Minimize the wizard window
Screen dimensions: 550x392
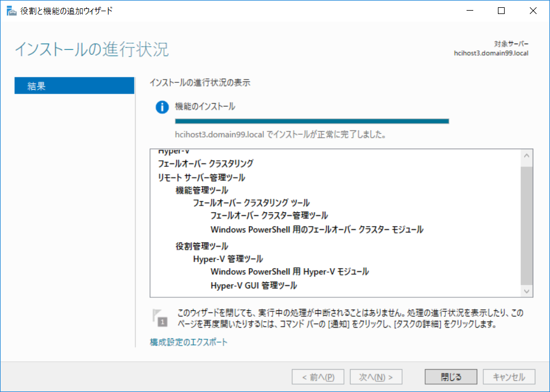470,11
